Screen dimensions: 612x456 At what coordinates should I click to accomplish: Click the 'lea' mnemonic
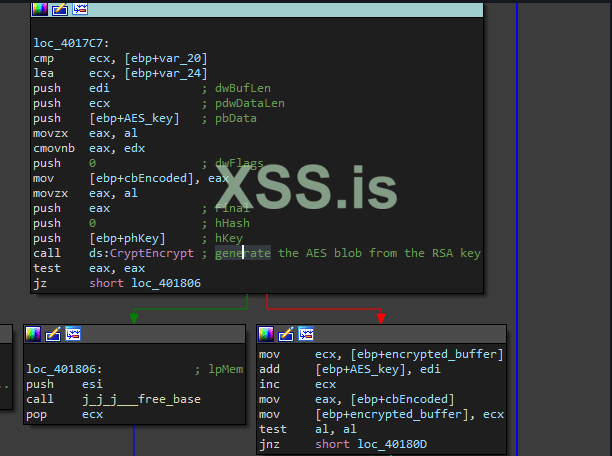[x=43, y=73]
